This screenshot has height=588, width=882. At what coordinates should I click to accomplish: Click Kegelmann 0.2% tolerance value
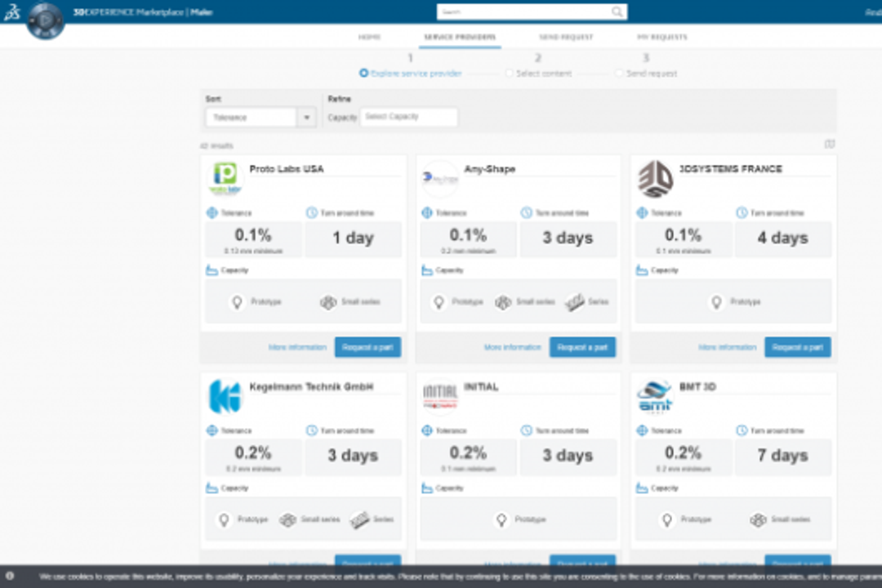253,452
